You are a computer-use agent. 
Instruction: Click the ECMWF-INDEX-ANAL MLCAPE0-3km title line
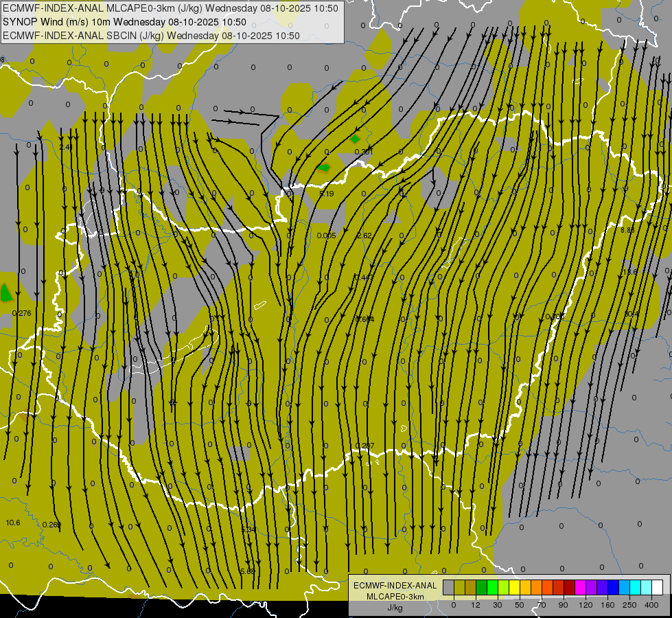point(170,8)
